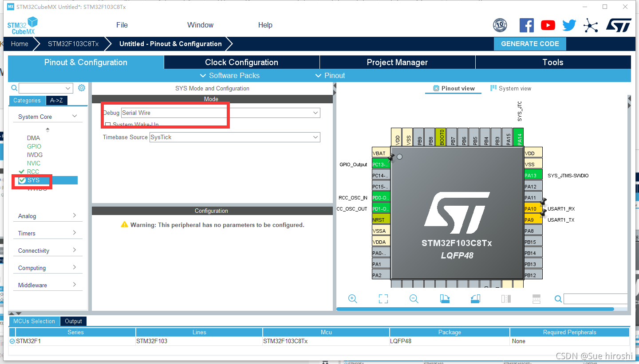Image resolution: width=639 pixels, height=364 pixels.
Task: Open the Window menu
Action: tap(200, 25)
